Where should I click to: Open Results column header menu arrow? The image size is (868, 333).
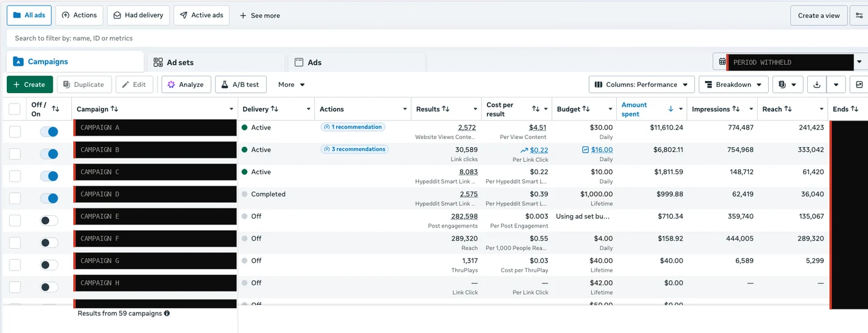476,109
